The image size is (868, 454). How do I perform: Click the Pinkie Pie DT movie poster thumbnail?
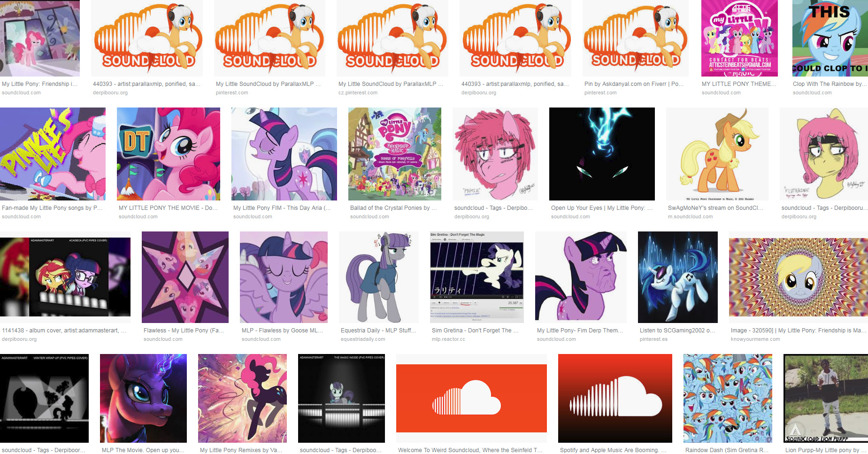pyautogui.click(x=169, y=154)
